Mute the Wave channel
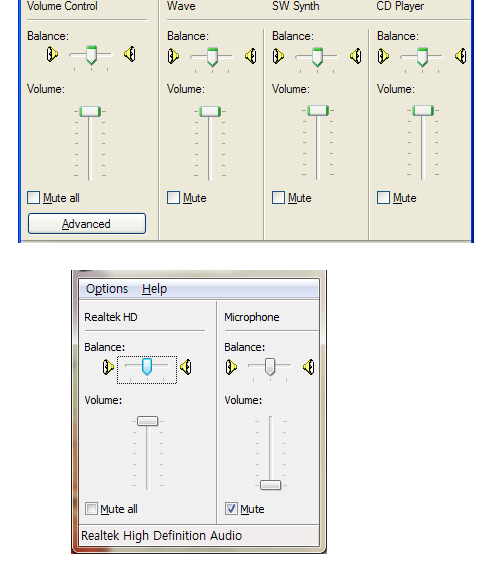 [174, 198]
